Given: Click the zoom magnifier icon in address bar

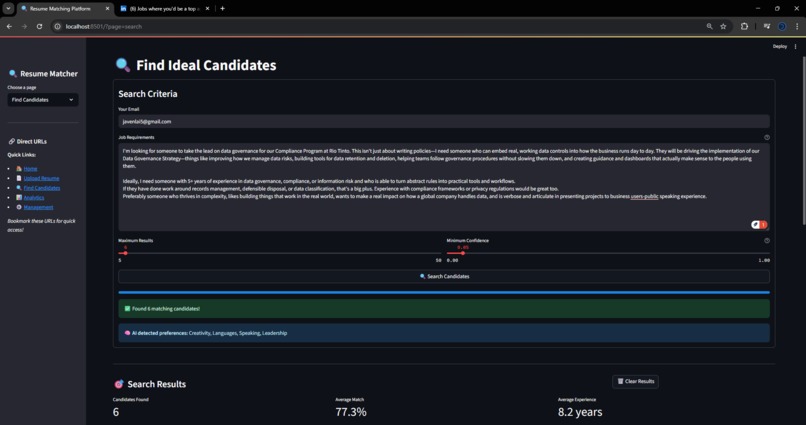Looking at the screenshot, I should click(x=709, y=26).
